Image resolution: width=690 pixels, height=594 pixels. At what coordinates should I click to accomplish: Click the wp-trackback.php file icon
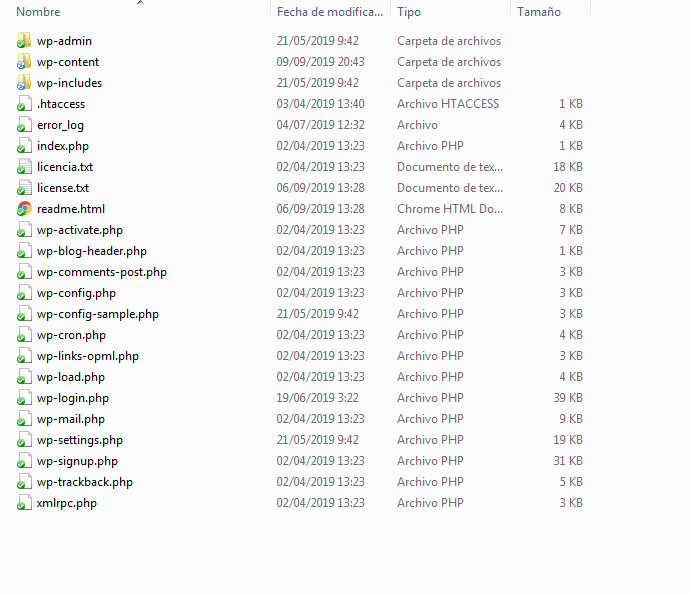point(24,482)
